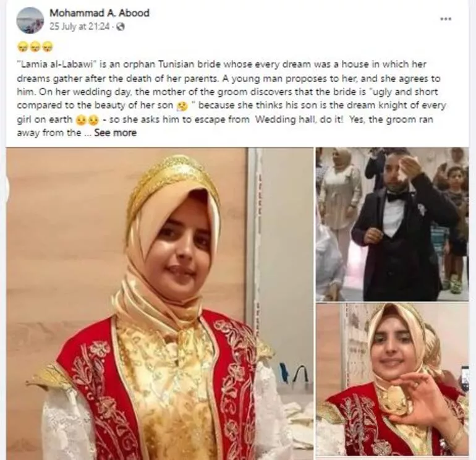This screenshot has height=460, width=476.
Task: Click the second crying emoji in post
Action: (35, 47)
